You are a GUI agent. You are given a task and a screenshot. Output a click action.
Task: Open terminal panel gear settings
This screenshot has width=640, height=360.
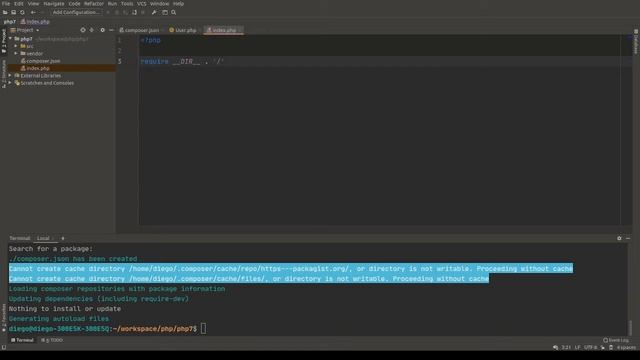[x=619, y=238]
